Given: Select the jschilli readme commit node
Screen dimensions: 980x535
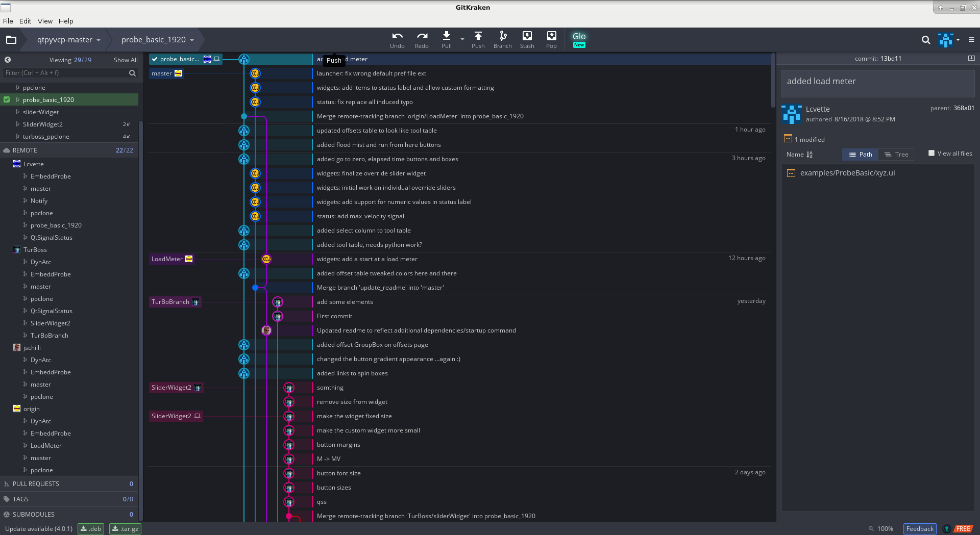Looking at the screenshot, I should [x=266, y=330].
